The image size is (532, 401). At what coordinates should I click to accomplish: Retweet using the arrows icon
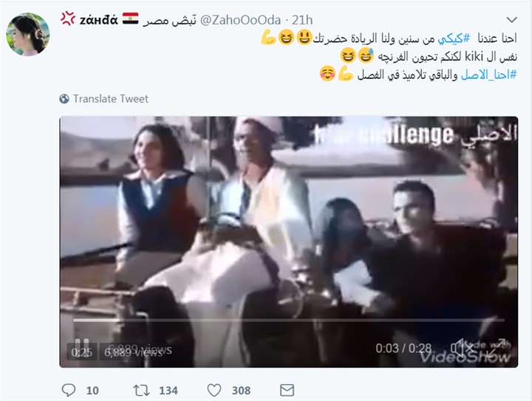[141, 390]
